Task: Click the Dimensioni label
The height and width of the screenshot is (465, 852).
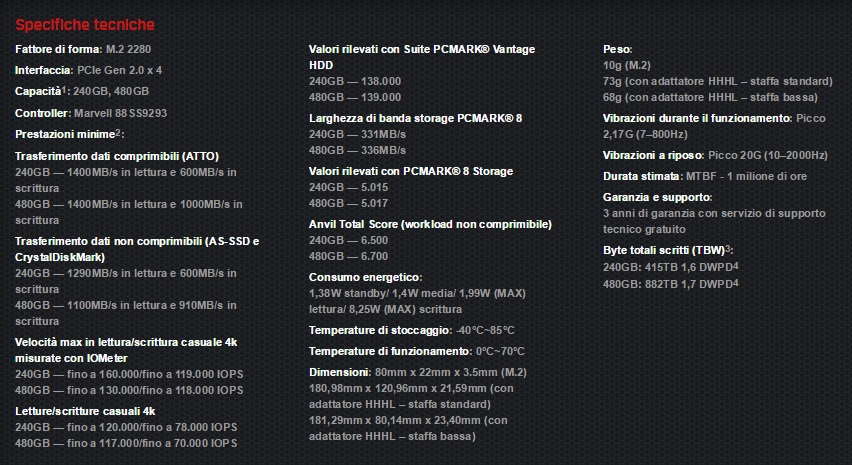Action: [x=340, y=372]
